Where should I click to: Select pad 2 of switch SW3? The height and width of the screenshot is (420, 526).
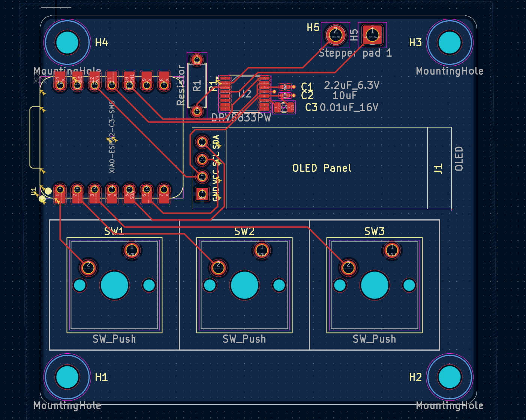[x=348, y=267]
